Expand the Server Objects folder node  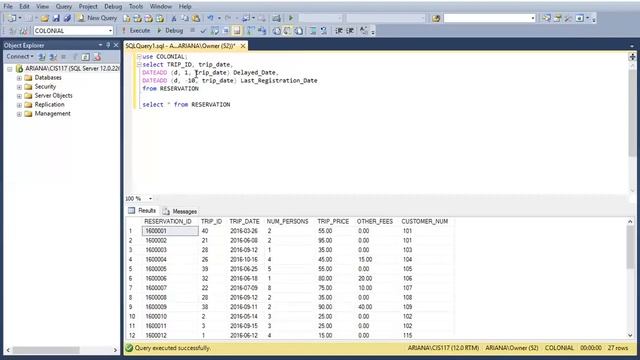click(x=19, y=96)
